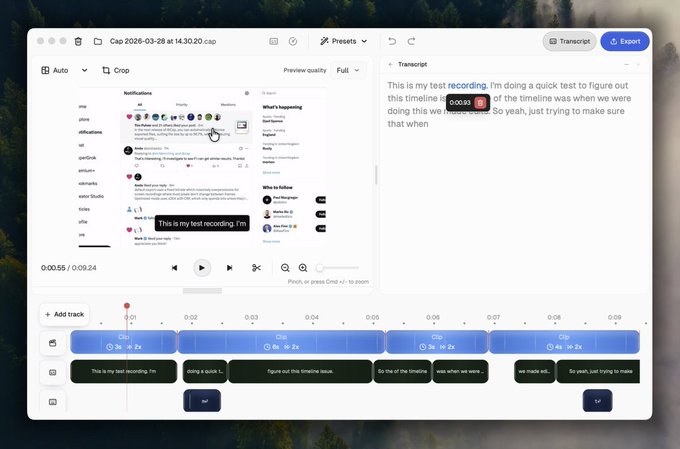Delete the transcript word with red trash icon
The height and width of the screenshot is (449, 680).
pos(480,103)
